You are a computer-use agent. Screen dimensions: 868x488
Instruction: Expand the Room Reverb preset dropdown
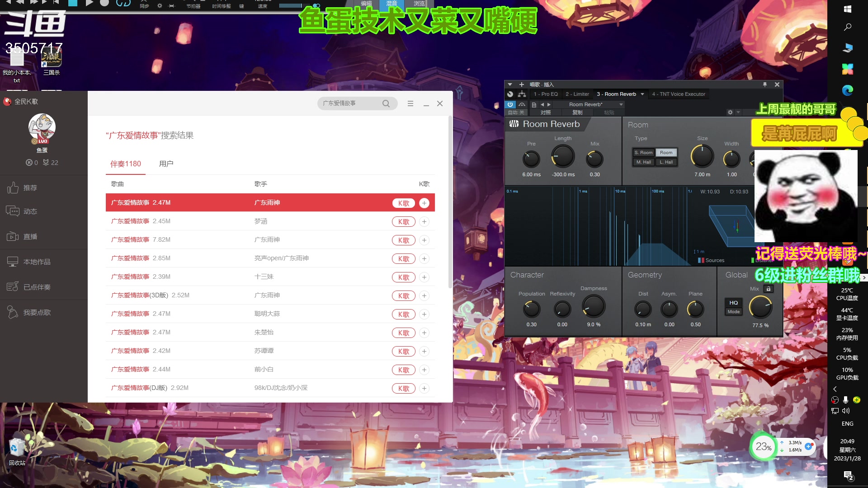621,104
